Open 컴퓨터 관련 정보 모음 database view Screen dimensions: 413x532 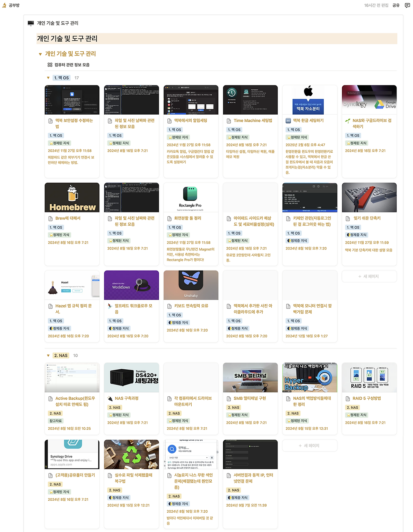72,65
